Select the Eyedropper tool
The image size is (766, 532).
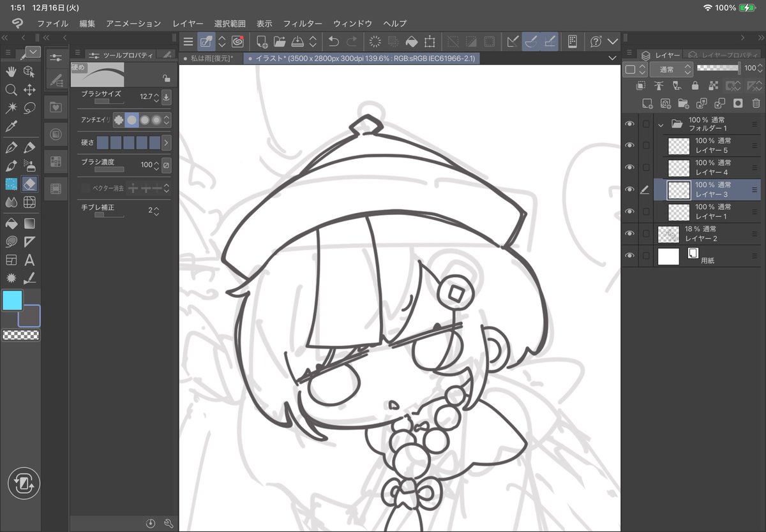[11, 126]
